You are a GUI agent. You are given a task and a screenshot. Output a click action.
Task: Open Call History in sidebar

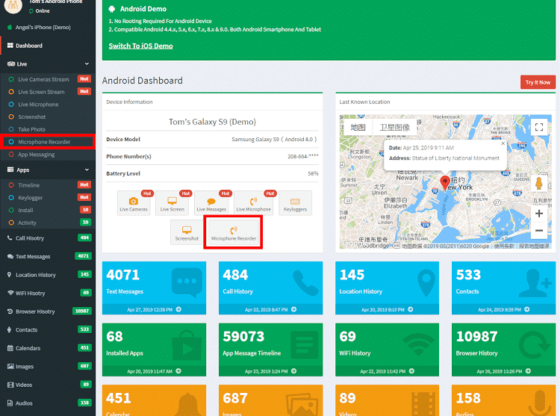pyautogui.click(x=48, y=238)
